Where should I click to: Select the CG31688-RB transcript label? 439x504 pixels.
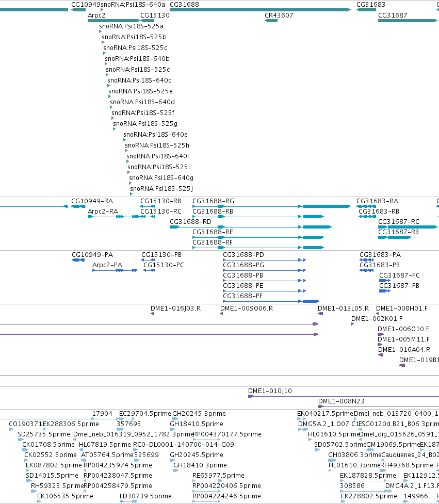(x=213, y=211)
